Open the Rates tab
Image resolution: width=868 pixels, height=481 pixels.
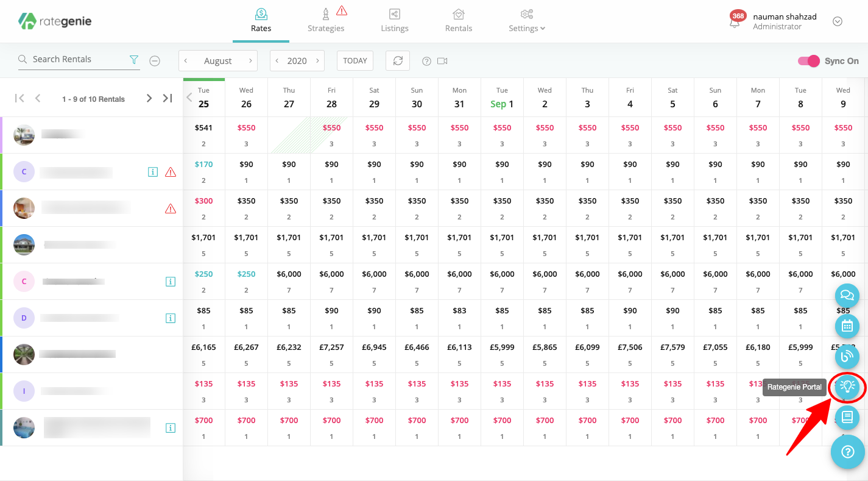click(x=261, y=21)
